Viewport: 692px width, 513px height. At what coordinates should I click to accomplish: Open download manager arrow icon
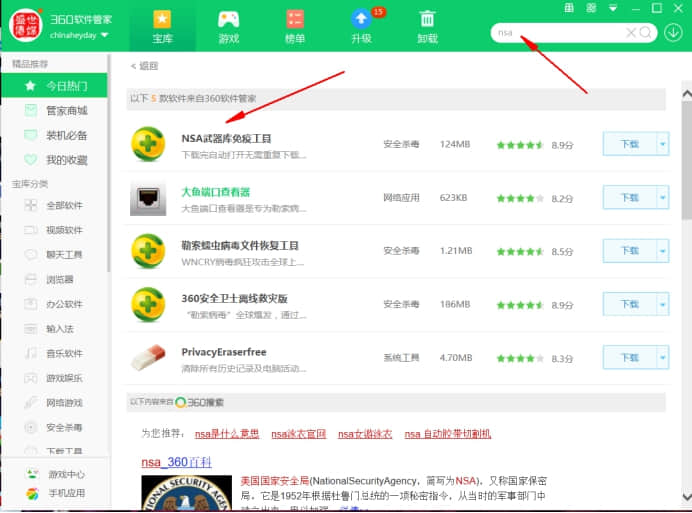[x=673, y=32]
